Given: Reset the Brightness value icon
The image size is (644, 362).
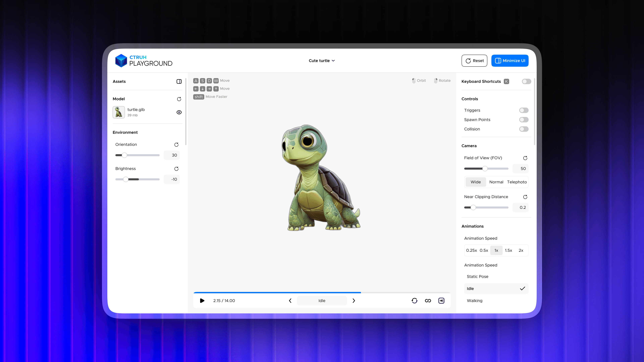Looking at the screenshot, I should (176, 169).
